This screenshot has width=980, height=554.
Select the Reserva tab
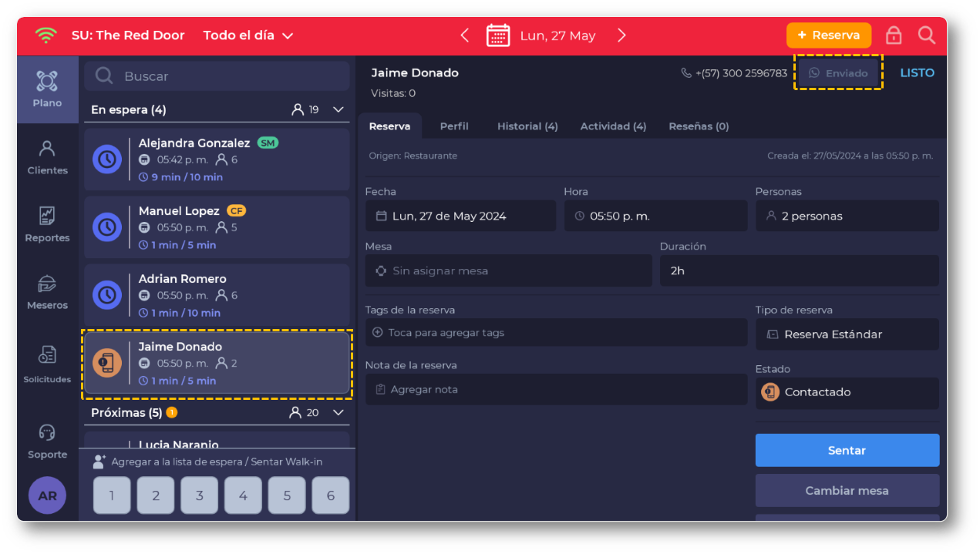tap(389, 126)
